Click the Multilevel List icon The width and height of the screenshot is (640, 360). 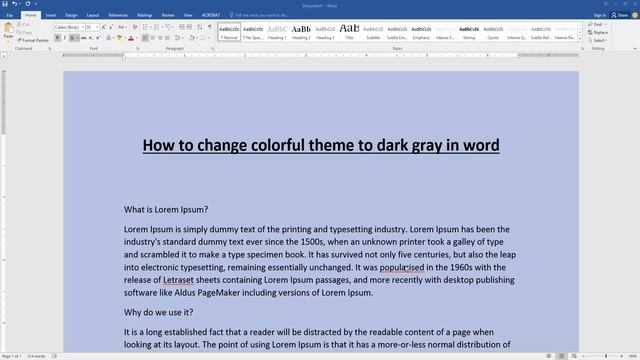(168, 27)
